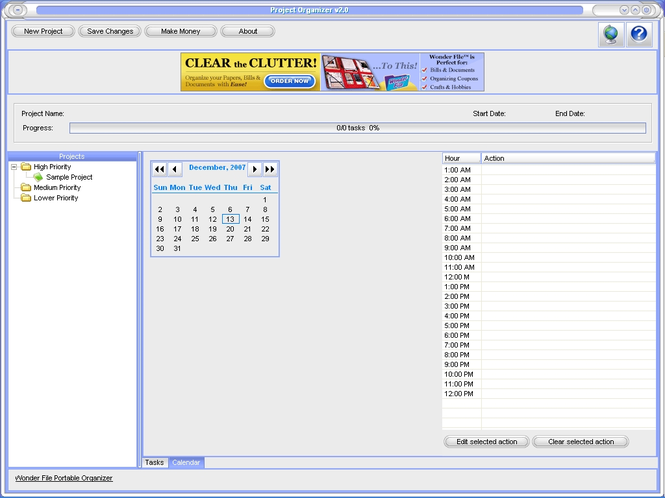The height and width of the screenshot is (498, 665).
Task: Open the About button
Action: pyautogui.click(x=248, y=31)
